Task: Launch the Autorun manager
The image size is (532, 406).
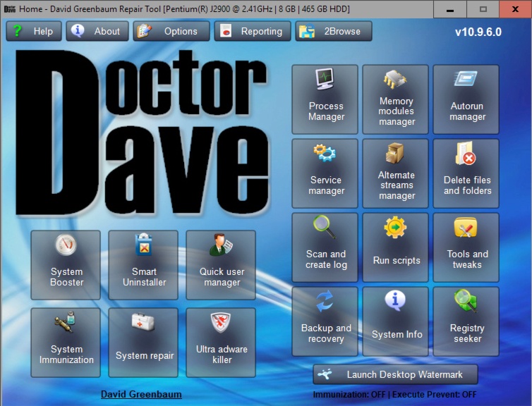Action: point(466,99)
